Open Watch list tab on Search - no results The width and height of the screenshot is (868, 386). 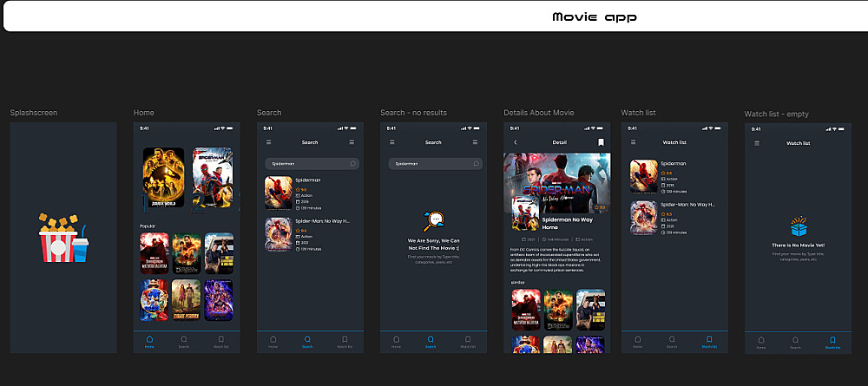468,342
